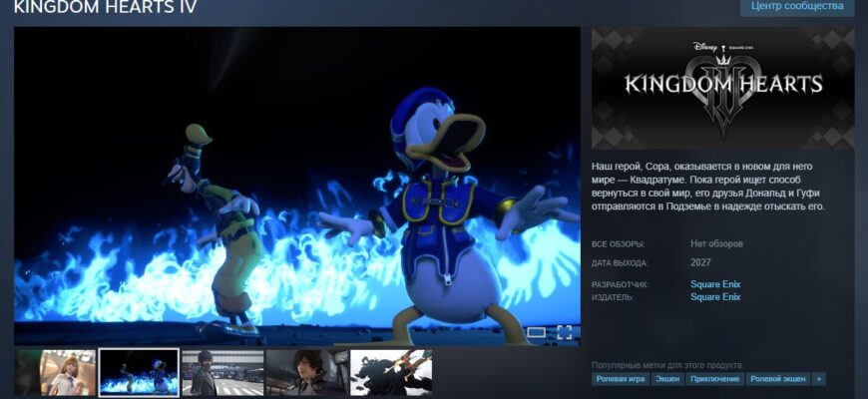Viewport: 868px width, 399px height.
Task: Open Square Enix developer link
Action: tap(715, 284)
